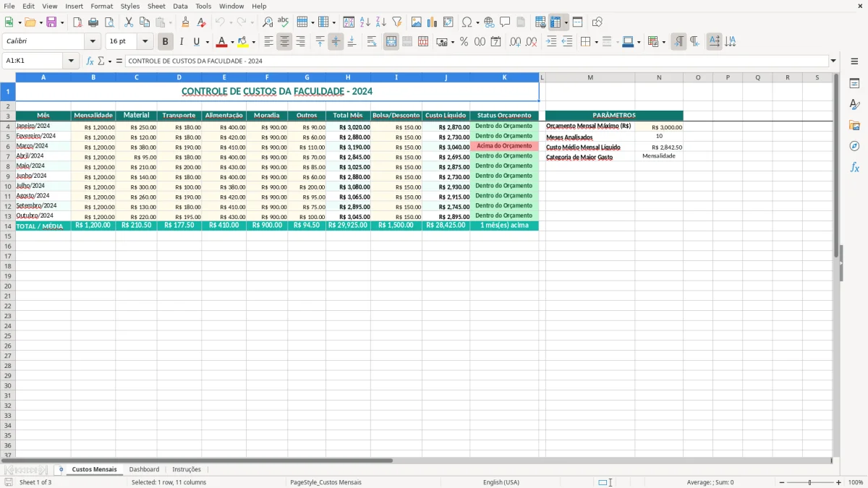868x488 pixels.
Task: Open the font size dropdown
Action: 145,42
